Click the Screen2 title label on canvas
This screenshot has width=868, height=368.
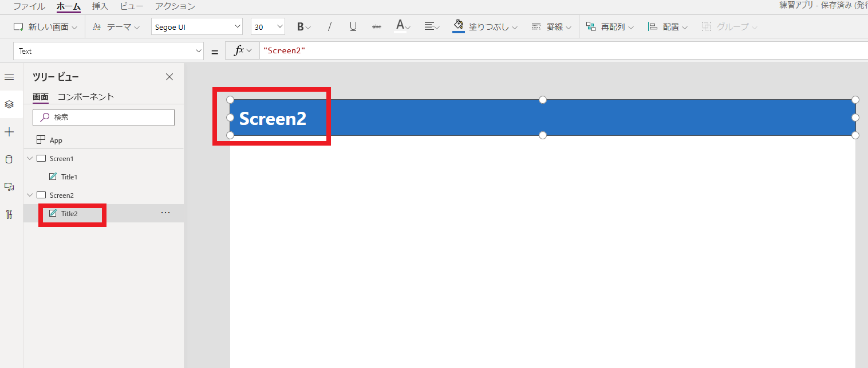coord(273,118)
